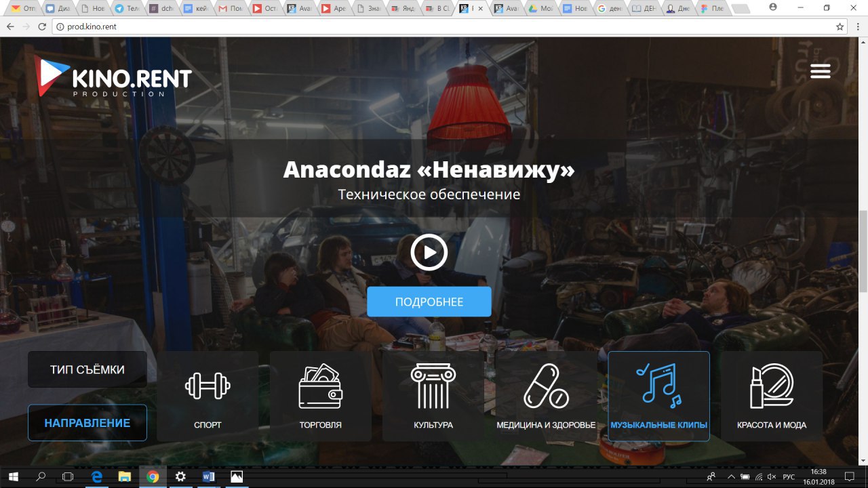Reload the current page
Screen dimensions: 868x488
[42, 26]
